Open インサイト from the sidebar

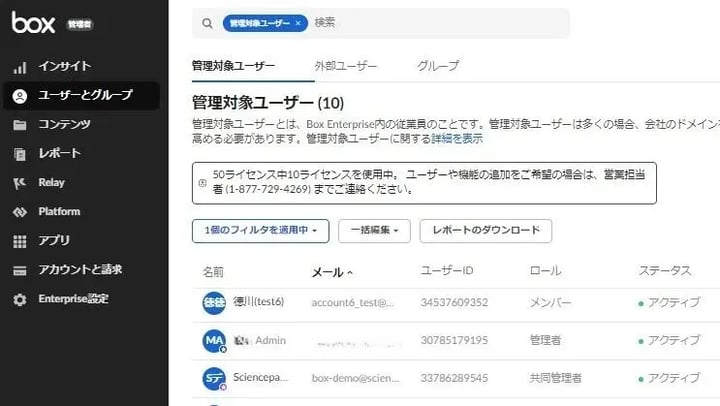(x=64, y=67)
